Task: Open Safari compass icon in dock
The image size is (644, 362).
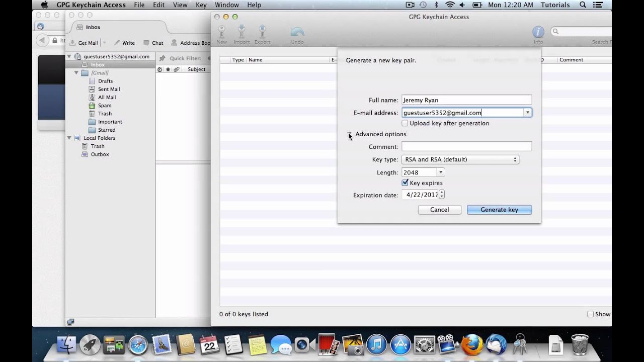Action: click(x=138, y=345)
